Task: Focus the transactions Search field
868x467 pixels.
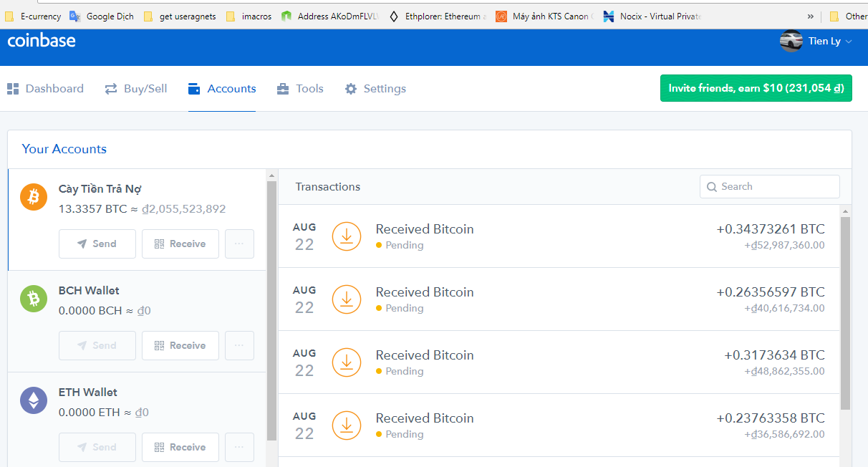Action: point(770,186)
